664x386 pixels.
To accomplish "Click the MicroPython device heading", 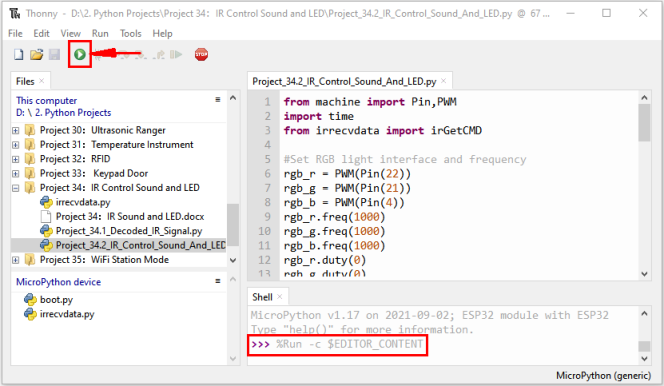I will coord(58,282).
